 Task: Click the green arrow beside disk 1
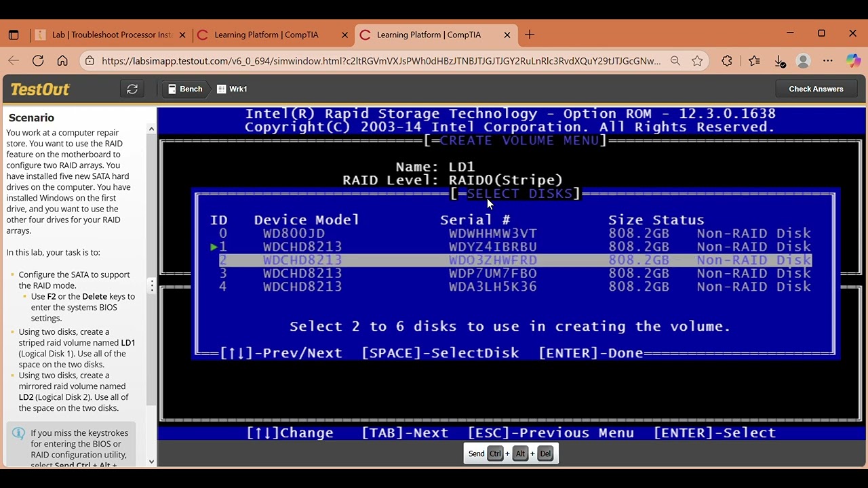point(214,247)
